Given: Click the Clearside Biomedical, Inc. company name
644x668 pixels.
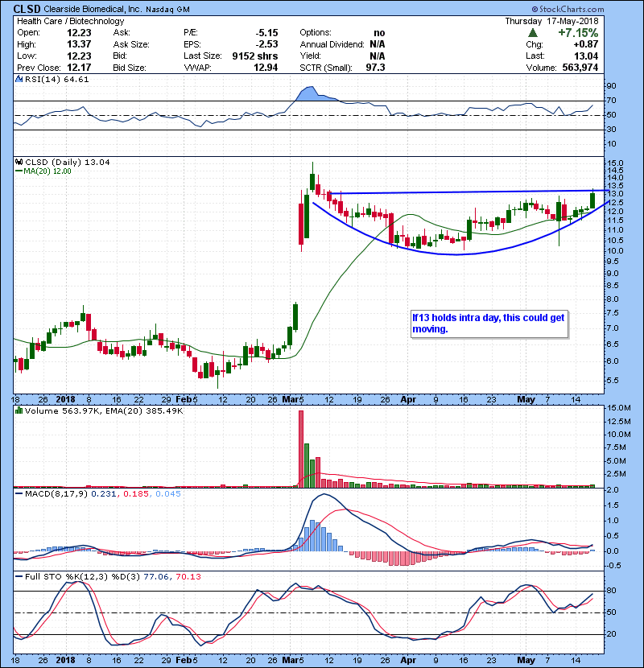Looking at the screenshot, I should pyautogui.click(x=93, y=9).
